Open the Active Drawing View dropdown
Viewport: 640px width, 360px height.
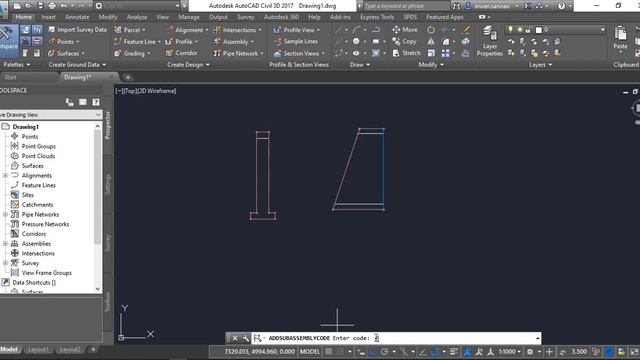tap(50, 115)
